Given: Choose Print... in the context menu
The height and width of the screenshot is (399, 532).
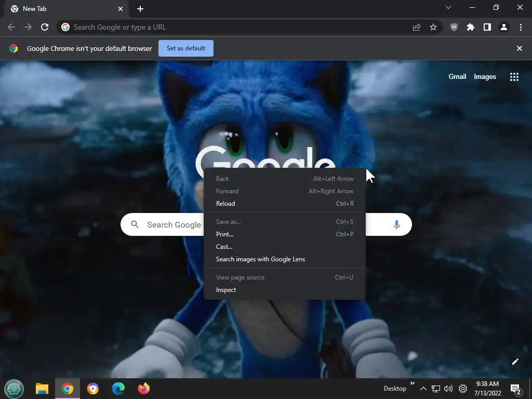Looking at the screenshot, I should pyautogui.click(x=285, y=234).
